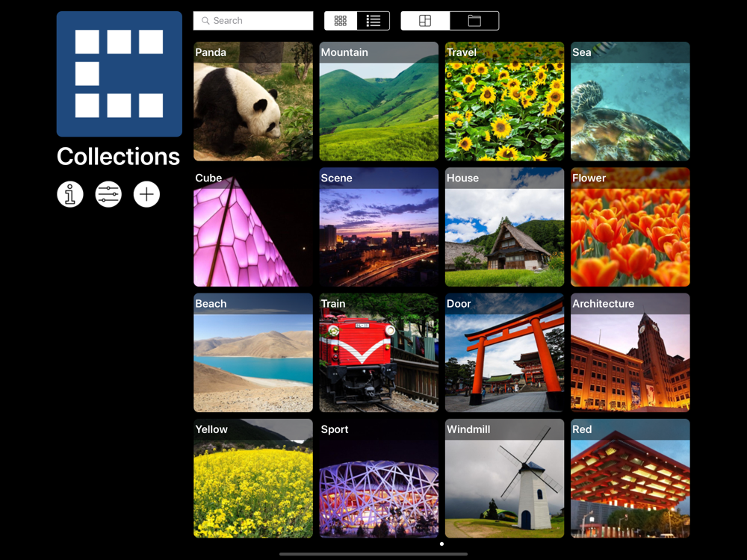
Task: Open the Train collection
Action: 379,353
